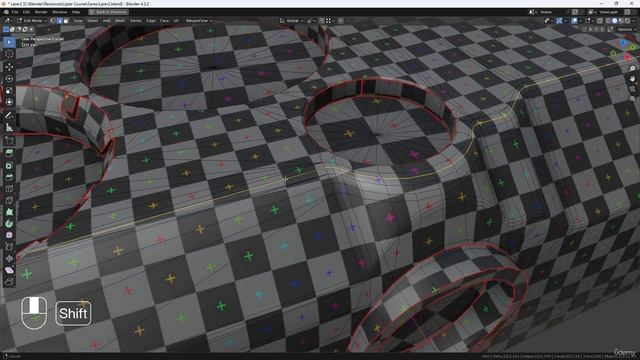Image resolution: width=640 pixels, height=360 pixels.
Task: Select the Rotate tool
Action: click(x=9, y=78)
